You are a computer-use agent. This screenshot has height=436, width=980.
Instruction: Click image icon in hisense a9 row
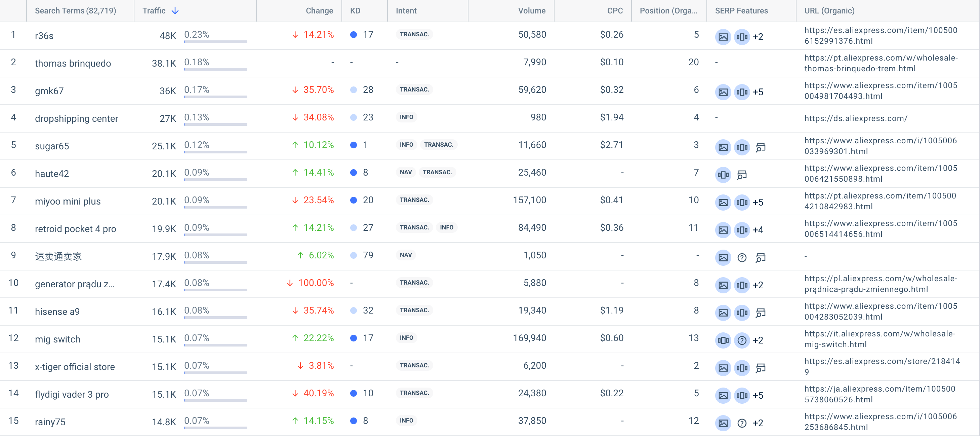point(723,313)
